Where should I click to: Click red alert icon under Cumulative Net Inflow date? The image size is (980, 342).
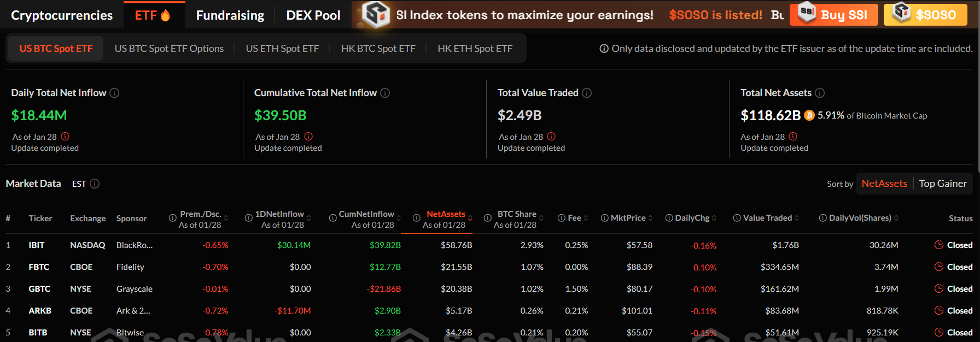point(308,137)
